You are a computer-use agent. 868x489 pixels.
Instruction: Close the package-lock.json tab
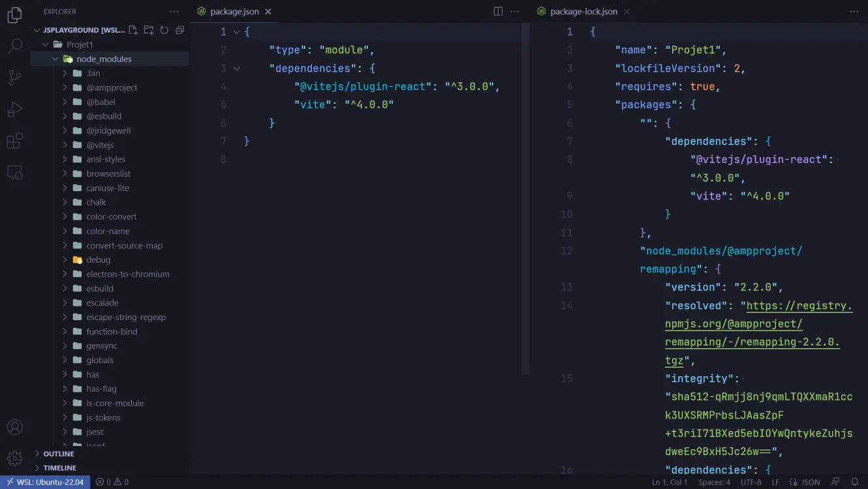pyautogui.click(x=627, y=12)
